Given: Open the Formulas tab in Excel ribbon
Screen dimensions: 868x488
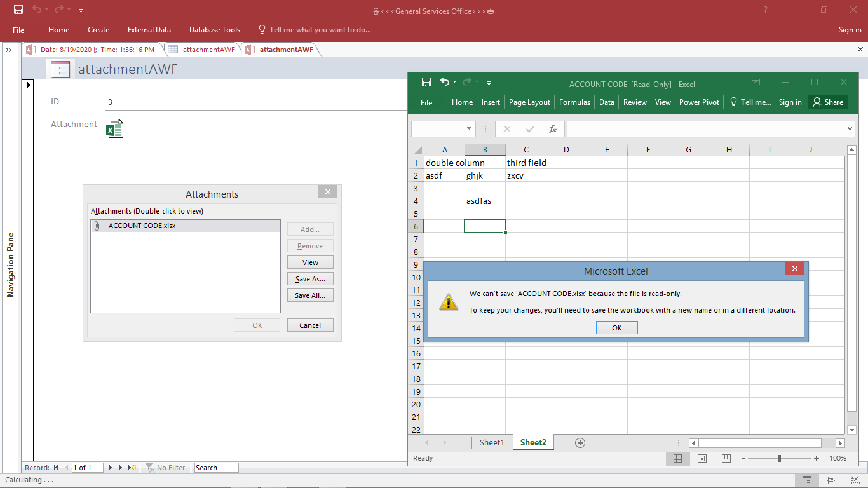Looking at the screenshot, I should click(x=574, y=102).
